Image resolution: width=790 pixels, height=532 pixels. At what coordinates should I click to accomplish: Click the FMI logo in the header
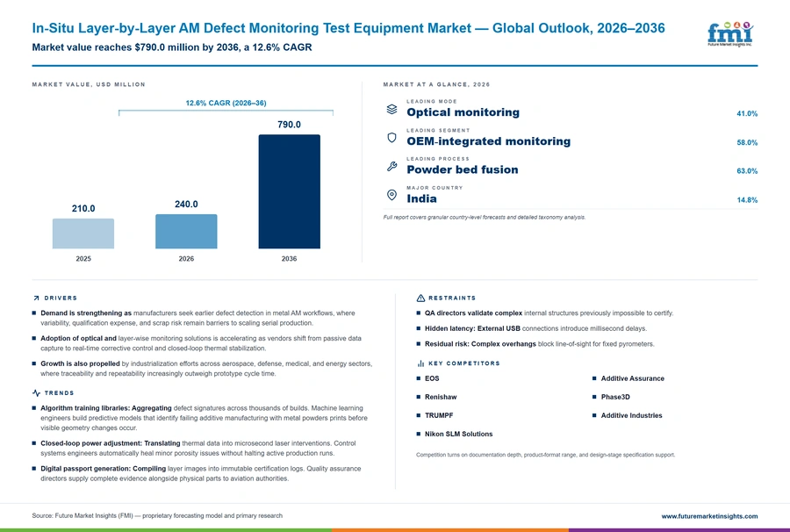point(730,34)
